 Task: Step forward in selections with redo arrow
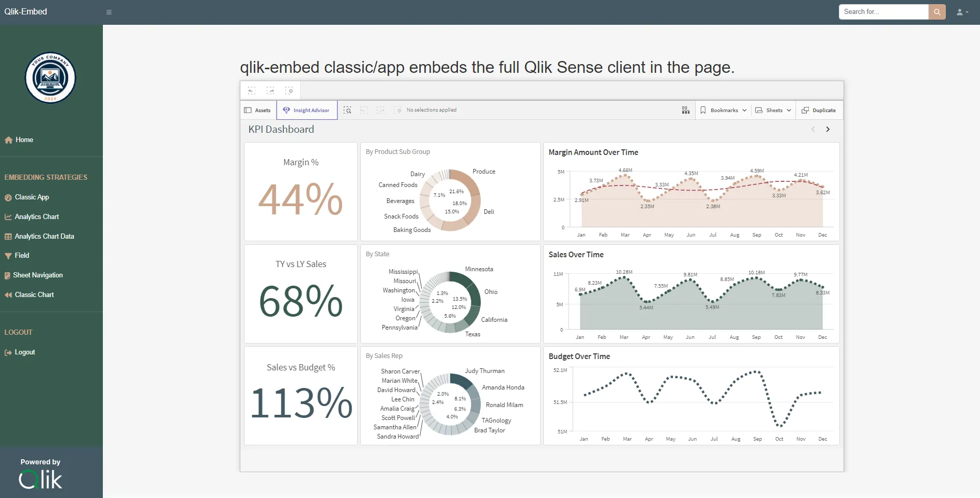381,110
